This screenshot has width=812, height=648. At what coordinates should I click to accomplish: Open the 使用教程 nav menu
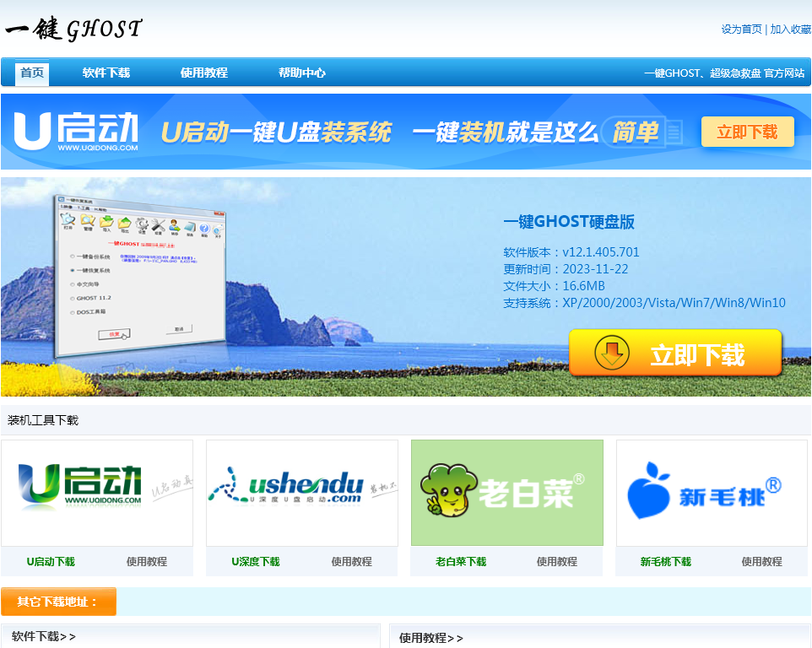(204, 73)
